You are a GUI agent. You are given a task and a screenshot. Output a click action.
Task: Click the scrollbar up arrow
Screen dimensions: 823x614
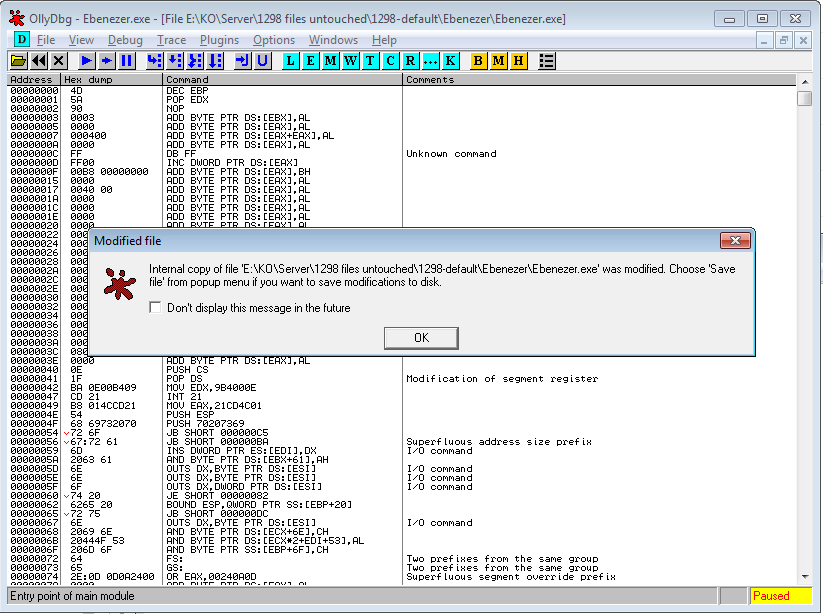tap(805, 81)
